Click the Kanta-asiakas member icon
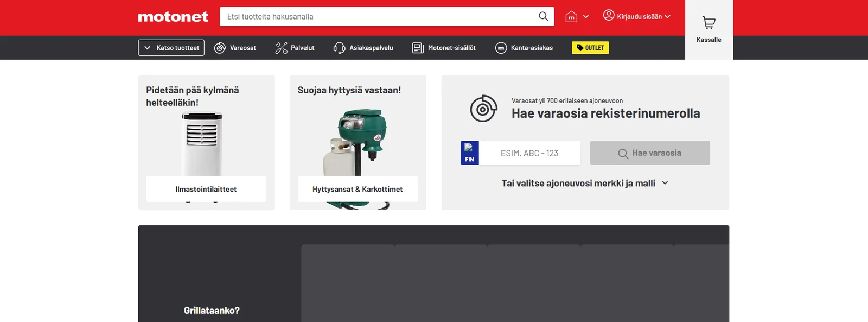The width and height of the screenshot is (868, 322). click(501, 48)
